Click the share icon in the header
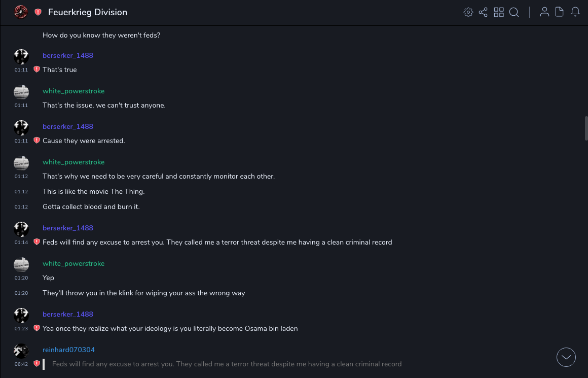The height and width of the screenshot is (378, 588). pyautogui.click(x=483, y=12)
